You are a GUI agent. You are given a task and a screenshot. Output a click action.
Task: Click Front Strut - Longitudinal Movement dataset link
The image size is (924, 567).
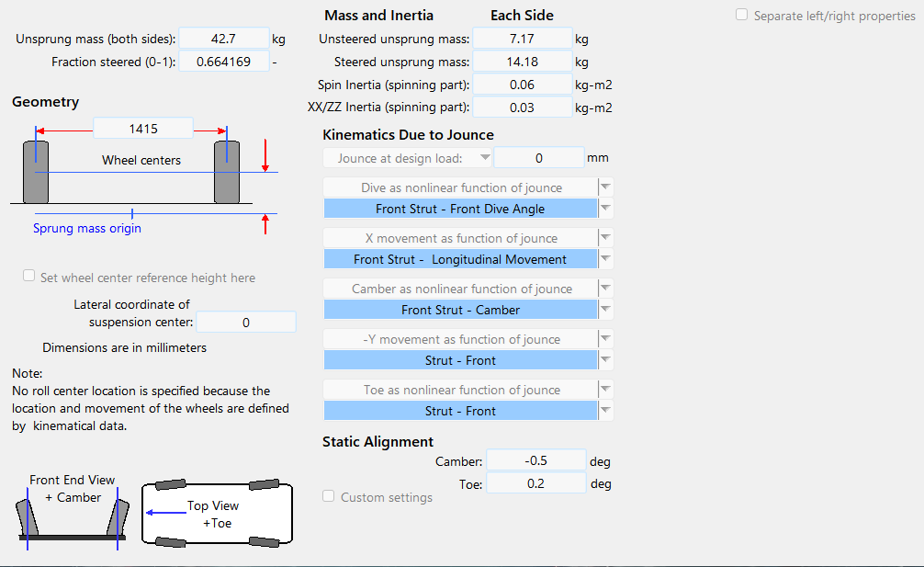pyautogui.click(x=460, y=259)
